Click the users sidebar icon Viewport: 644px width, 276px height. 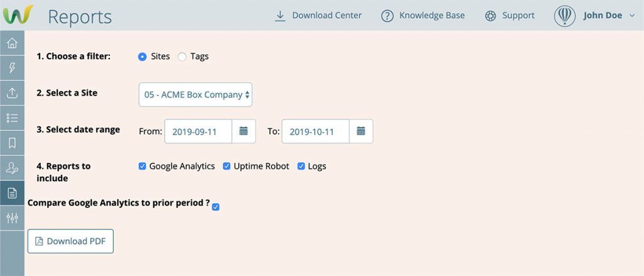[12, 168]
